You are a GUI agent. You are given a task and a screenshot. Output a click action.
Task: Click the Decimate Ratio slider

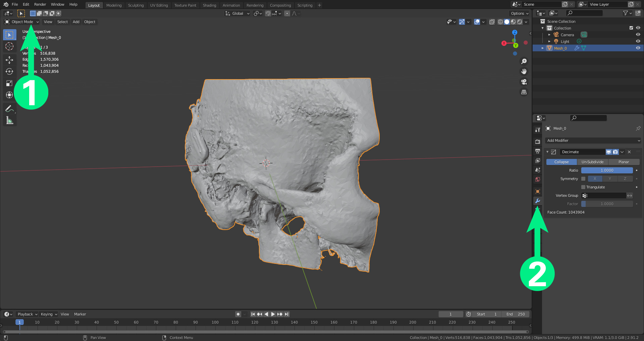[x=607, y=170]
